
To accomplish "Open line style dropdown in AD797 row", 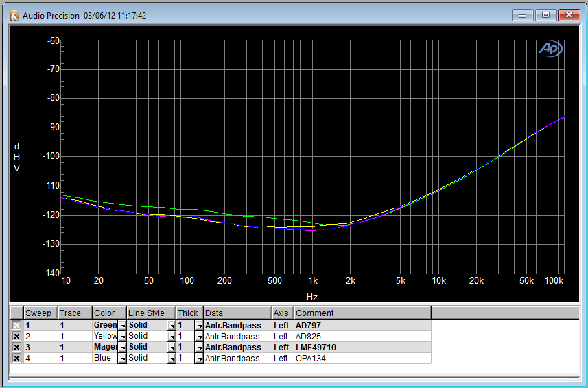I will tap(172, 326).
